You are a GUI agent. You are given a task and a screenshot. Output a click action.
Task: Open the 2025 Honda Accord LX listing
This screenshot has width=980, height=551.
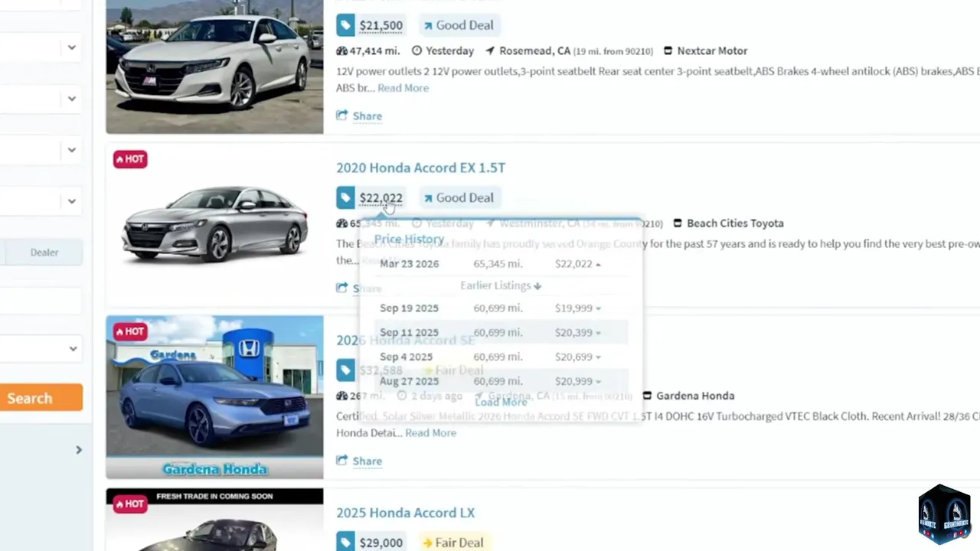405,513
